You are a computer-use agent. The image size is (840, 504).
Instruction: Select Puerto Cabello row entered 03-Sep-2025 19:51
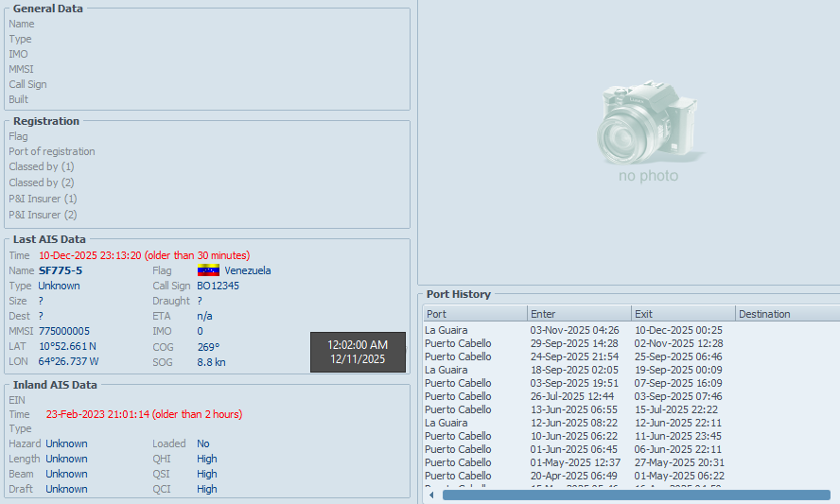click(x=632, y=383)
